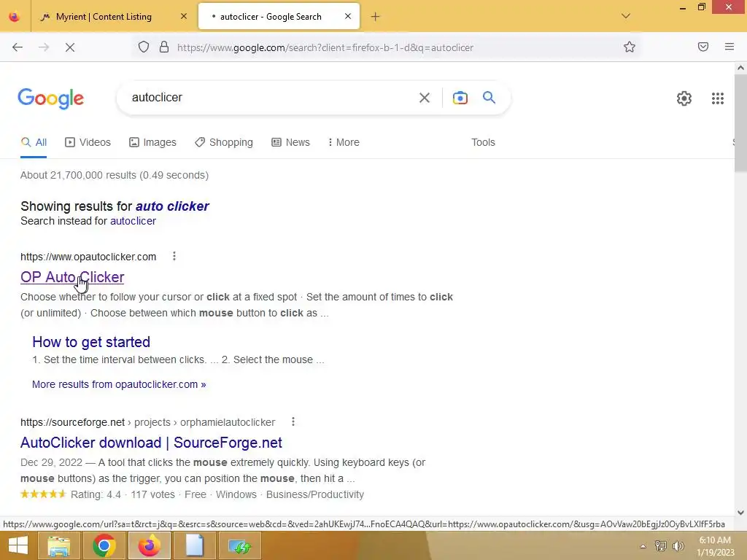
Task: Save page to Pocket
Action: tap(703, 47)
